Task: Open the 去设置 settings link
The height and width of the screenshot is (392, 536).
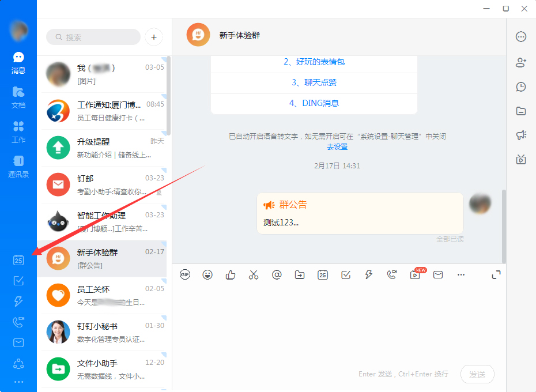Action: (337, 147)
